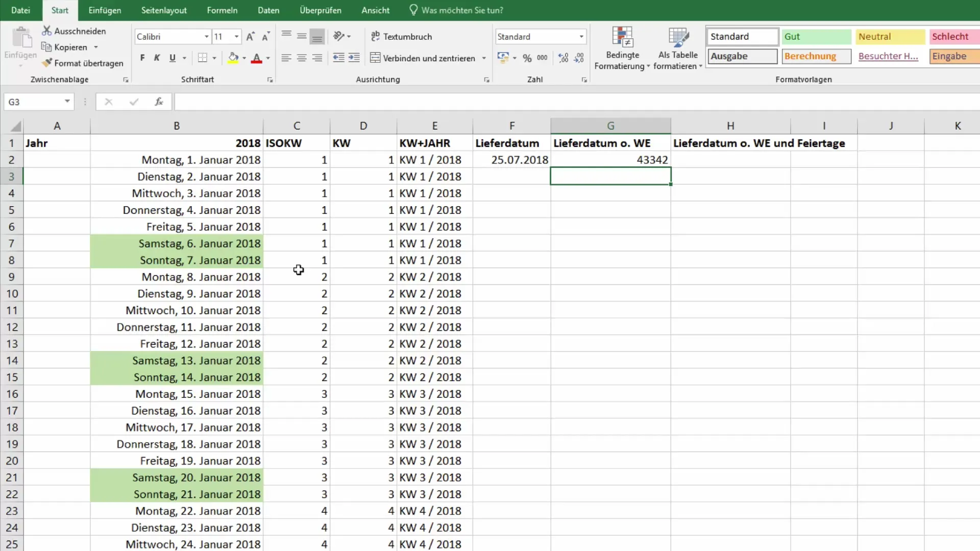Increase font size with larger A

[x=250, y=36]
